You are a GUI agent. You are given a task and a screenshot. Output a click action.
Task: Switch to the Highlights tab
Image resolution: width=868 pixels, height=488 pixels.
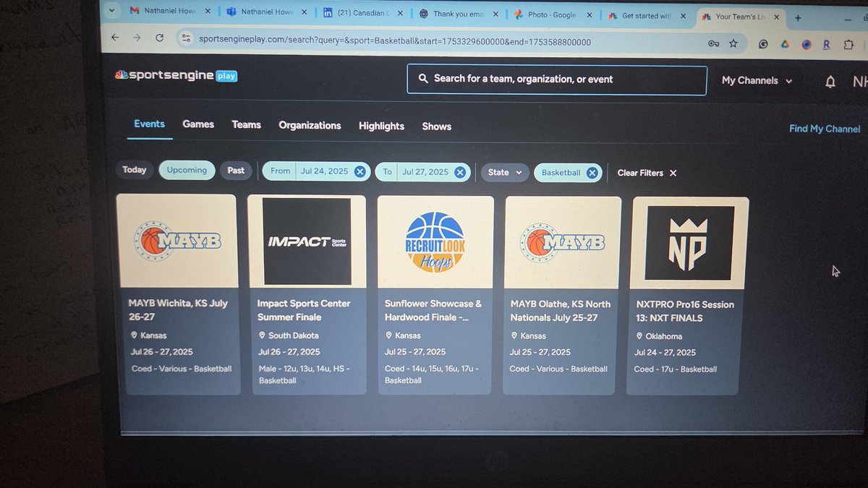381,126
